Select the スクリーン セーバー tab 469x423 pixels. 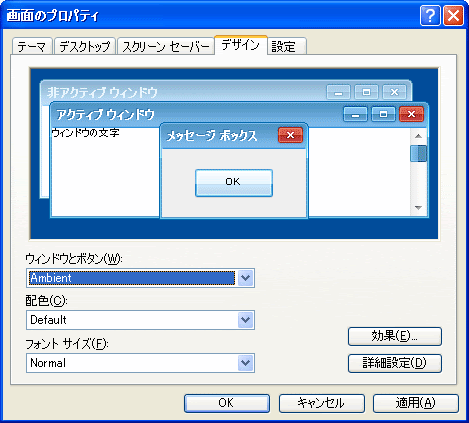166,46
